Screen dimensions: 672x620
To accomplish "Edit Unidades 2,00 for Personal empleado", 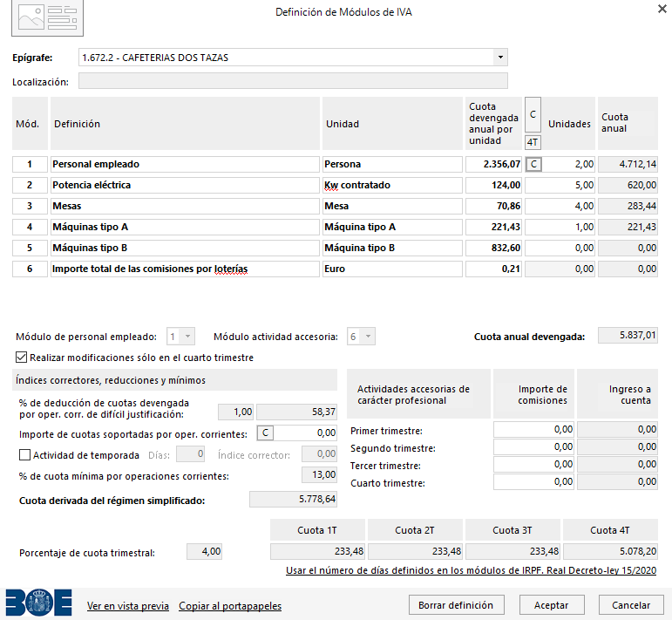I will coord(568,164).
